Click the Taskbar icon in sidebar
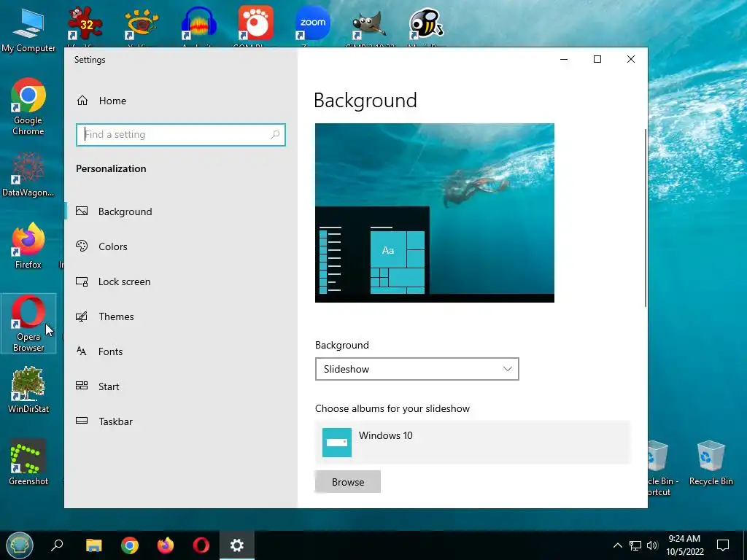 pos(82,421)
